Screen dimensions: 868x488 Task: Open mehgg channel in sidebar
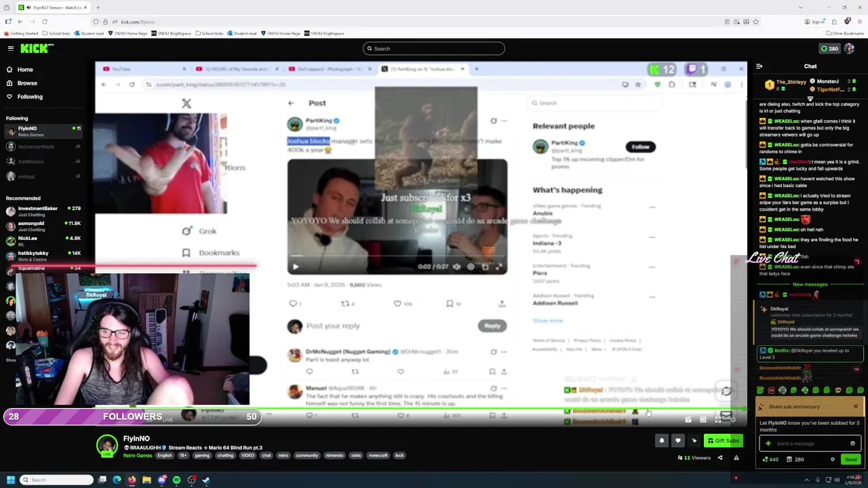pos(42,176)
